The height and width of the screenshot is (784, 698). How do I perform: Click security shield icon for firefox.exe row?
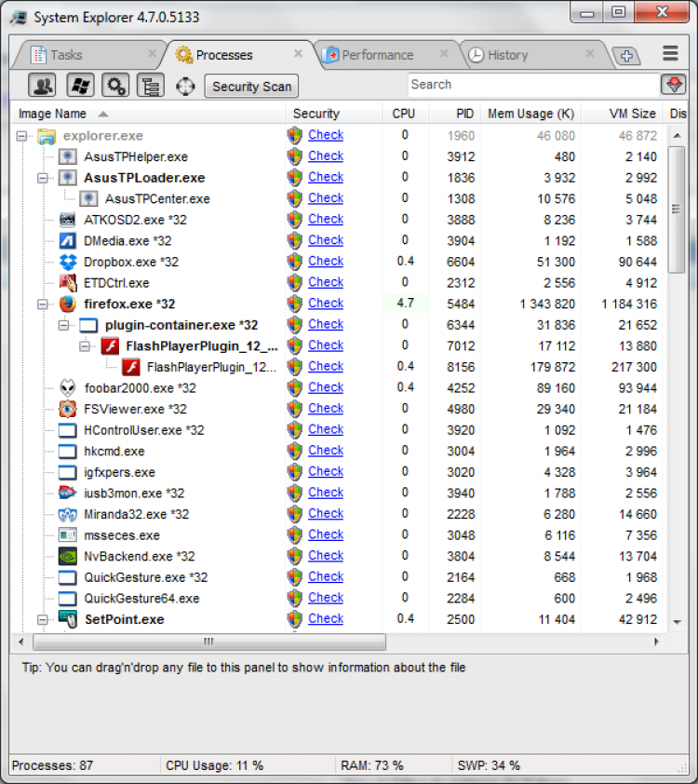pyautogui.click(x=295, y=304)
